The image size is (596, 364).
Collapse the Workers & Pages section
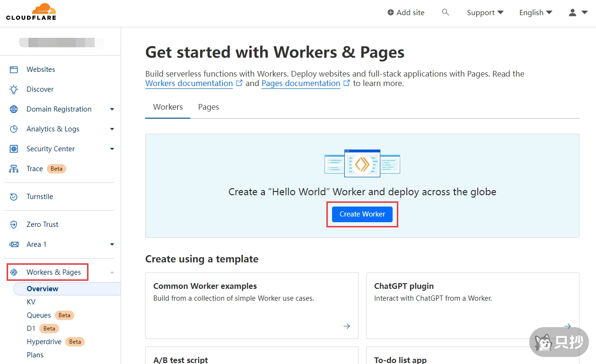[x=112, y=272]
